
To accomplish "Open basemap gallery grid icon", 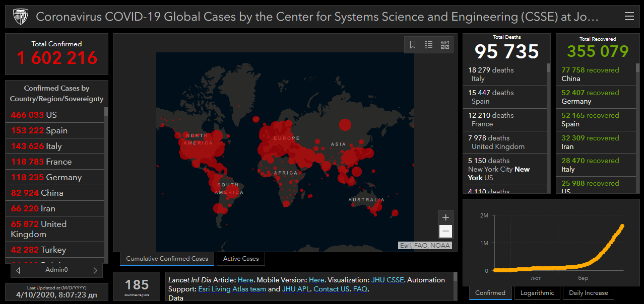I will coord(445,45).
